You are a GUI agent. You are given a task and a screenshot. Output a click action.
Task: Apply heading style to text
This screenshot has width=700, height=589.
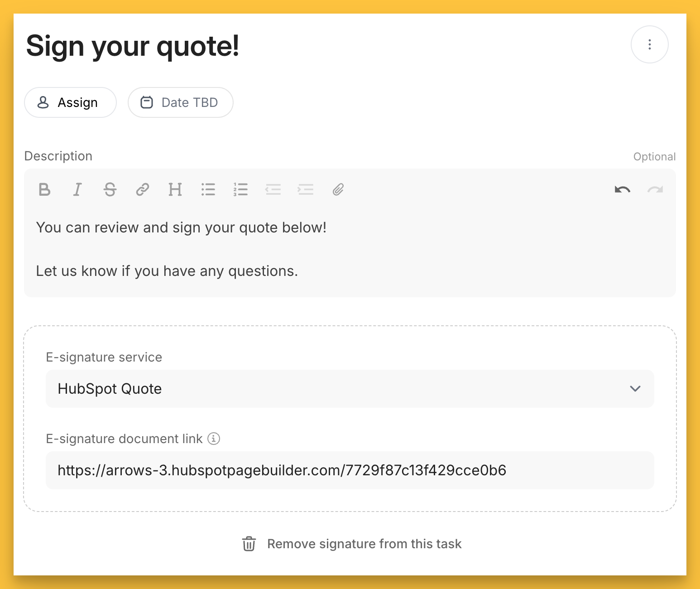coord(175,189)
